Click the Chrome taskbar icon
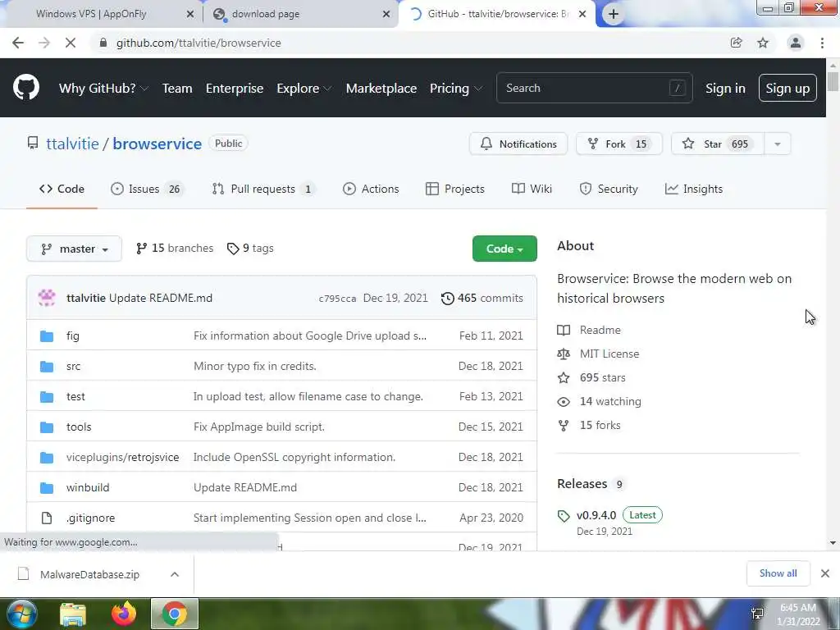 [x=175, y=614]
